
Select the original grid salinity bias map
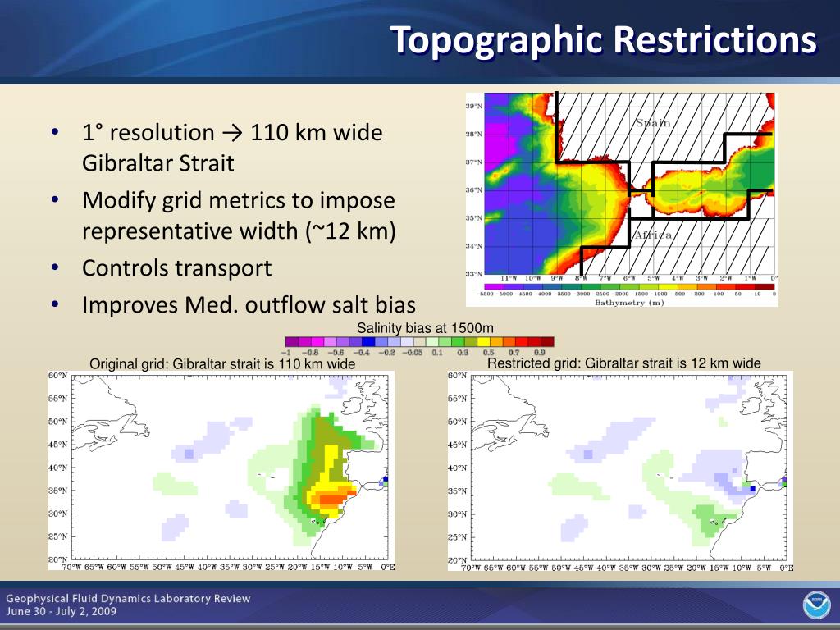(x=221, y=470)
